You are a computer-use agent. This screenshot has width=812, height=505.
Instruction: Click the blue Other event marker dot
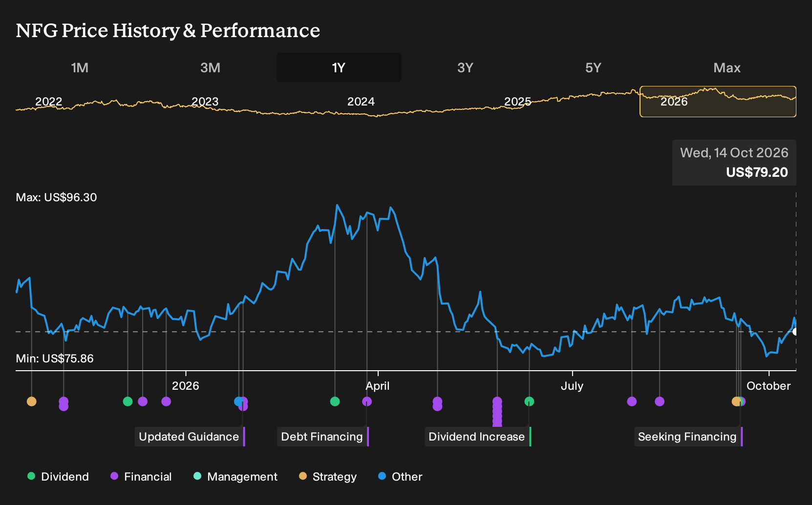(238, 401)
